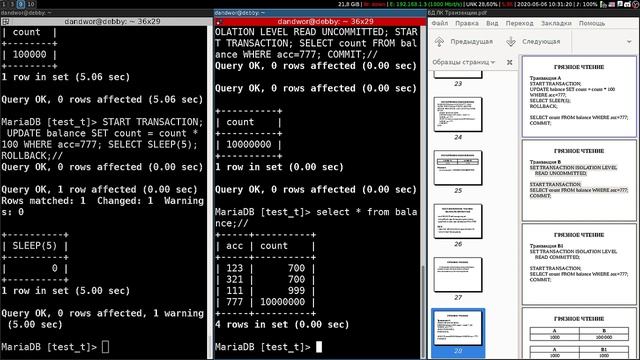Screen dimensions: 640x360
Task: Click the acc 777 row in table
Action: pyautogui.click(x=266, y=302)
